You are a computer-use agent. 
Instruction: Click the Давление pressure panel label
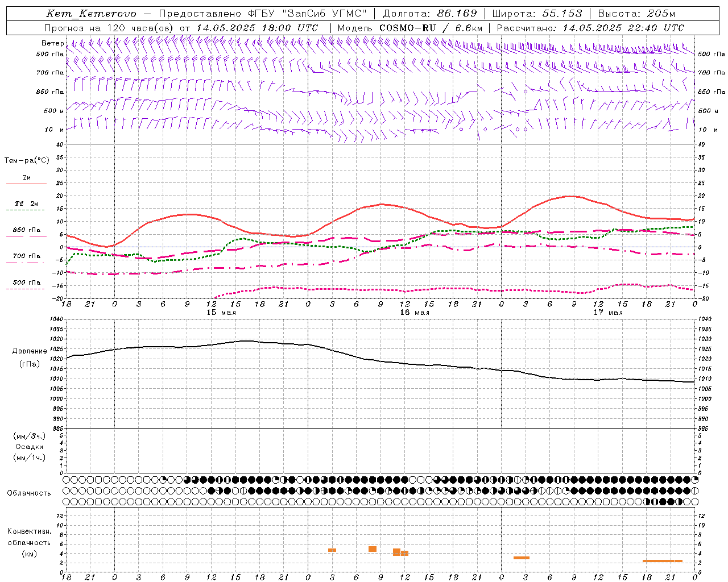[30, 351]
